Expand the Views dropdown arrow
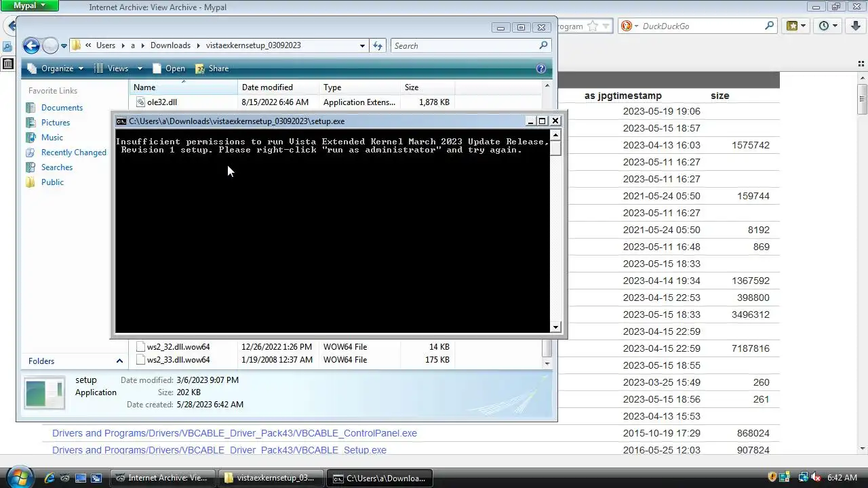868x488 pixels. [140, 68]
